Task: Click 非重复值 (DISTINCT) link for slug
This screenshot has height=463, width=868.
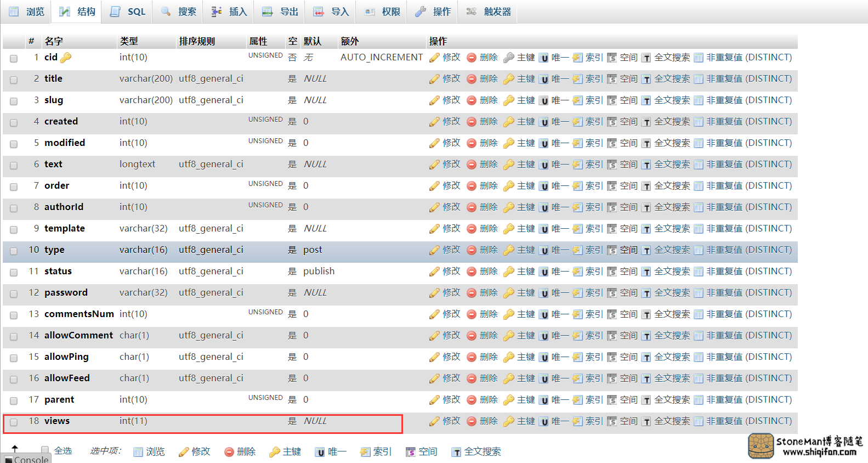Action: tap(749, 100)
